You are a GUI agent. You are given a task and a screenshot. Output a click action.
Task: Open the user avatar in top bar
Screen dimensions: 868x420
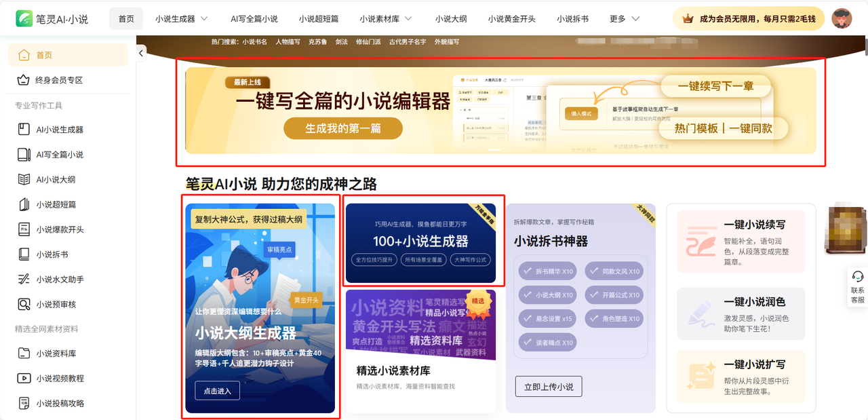pyautogui.click(x=842, y=18)
